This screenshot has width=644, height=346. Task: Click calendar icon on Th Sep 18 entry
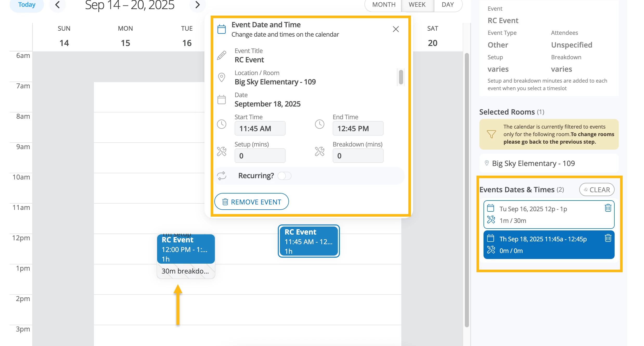coord(491,238)
